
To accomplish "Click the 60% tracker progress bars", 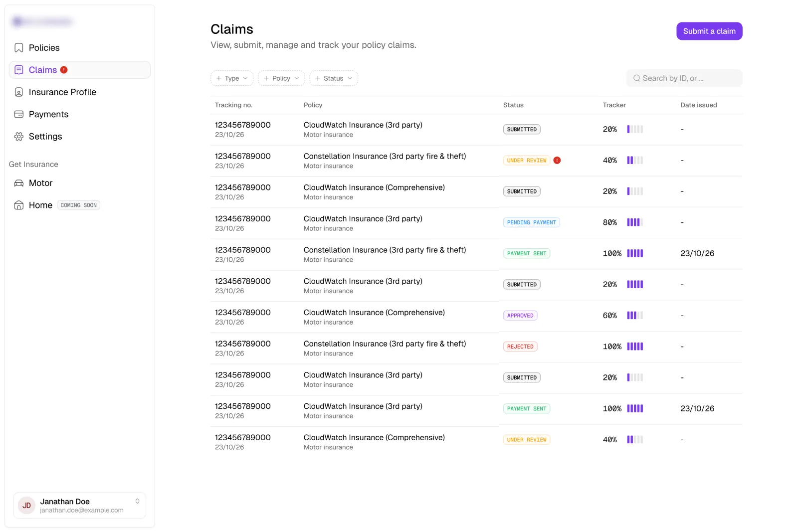I will (x=635, y=316).
